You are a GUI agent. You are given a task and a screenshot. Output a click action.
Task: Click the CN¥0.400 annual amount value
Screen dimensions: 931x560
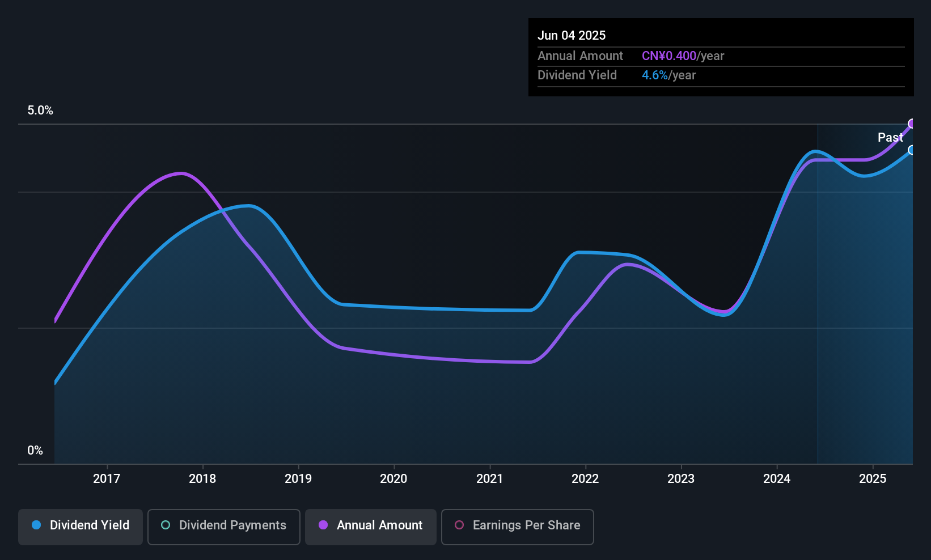669,56
